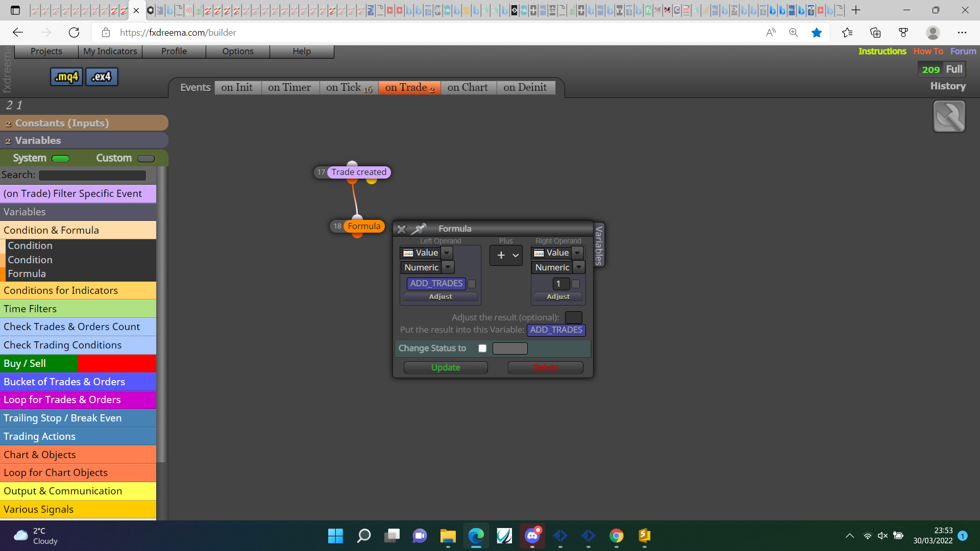Screen dimensions: 980x551
Task: Collapse the Condition & Formula category
Action: 78,230
